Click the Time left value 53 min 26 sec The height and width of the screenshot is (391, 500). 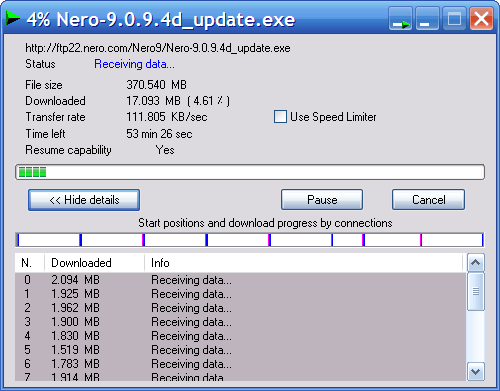(x=159, y=134)
